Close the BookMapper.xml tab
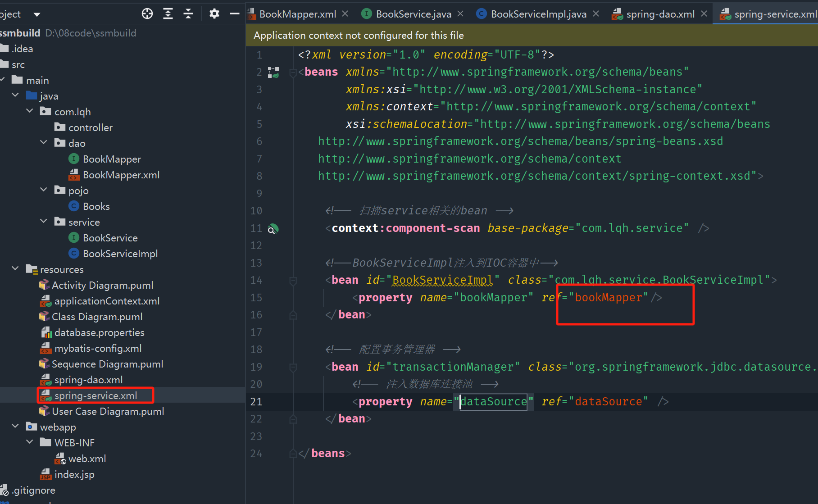The image size is (818, 504). coord(345,14)
